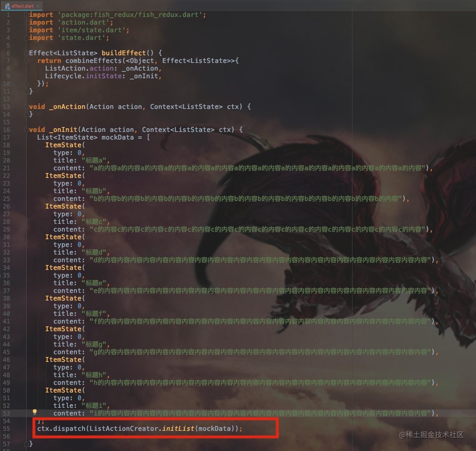Click the fold end marker on line 10
The height and width of the screenshot is (451, 476).
pos(26,84)
